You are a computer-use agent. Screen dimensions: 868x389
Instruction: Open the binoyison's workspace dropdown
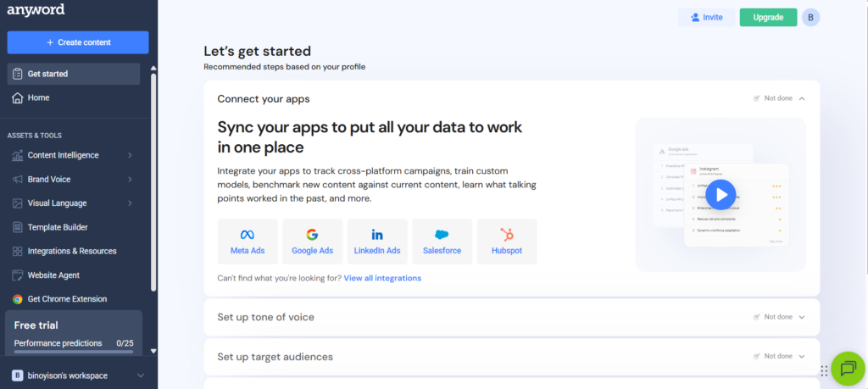141,375
